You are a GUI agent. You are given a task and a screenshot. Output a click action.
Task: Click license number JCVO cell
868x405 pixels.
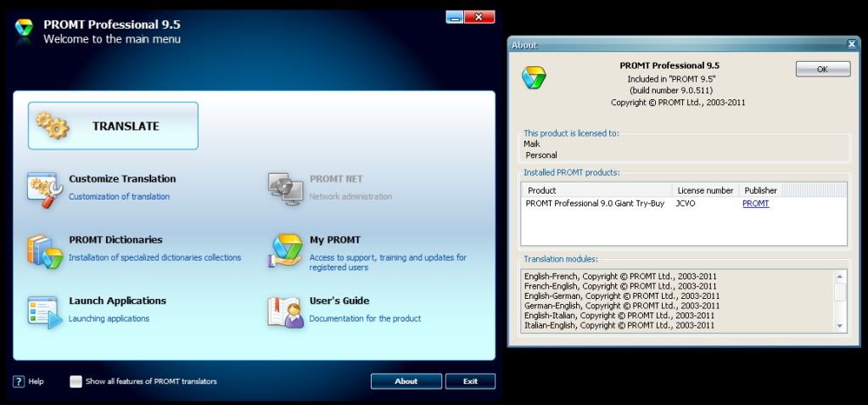686,203
